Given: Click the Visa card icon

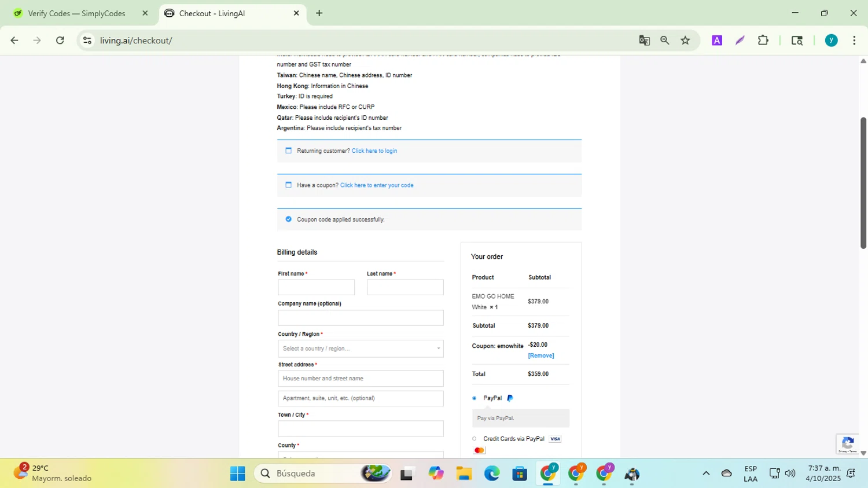Looking at the screenshot, I should click(556, 439).
